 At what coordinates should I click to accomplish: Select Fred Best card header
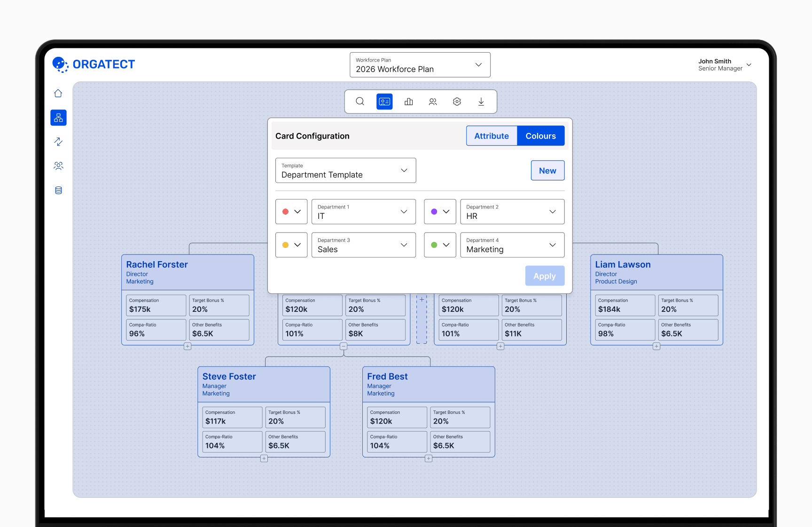(429, 384)
